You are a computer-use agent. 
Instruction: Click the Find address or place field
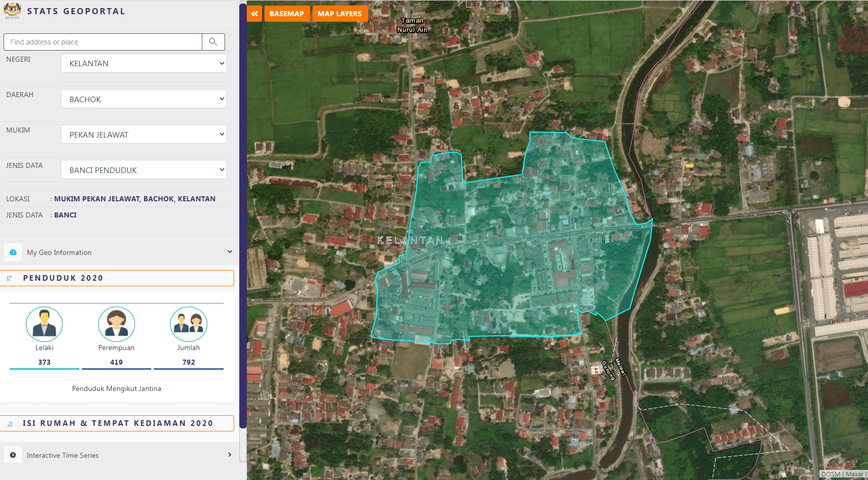pyautogui.click(x=103, y=42)
